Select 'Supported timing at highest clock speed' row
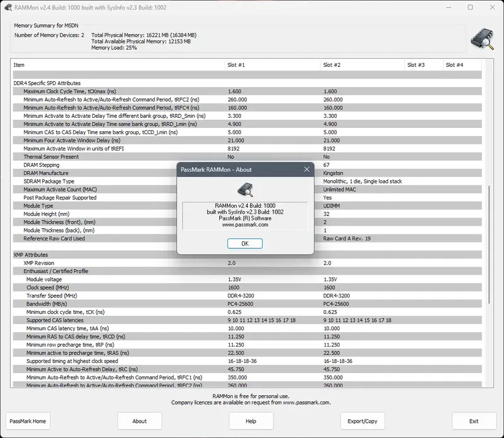Screen dimensions: 504x438 (247, 361)
